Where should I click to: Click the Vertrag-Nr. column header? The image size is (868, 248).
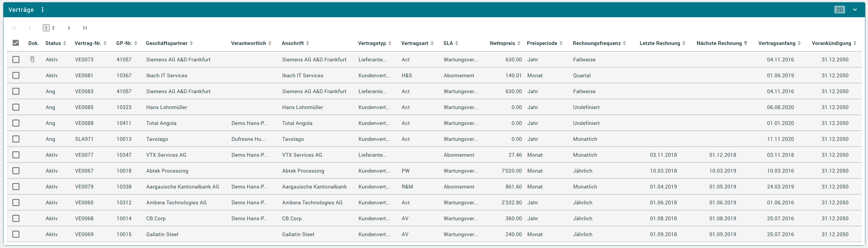88,43
